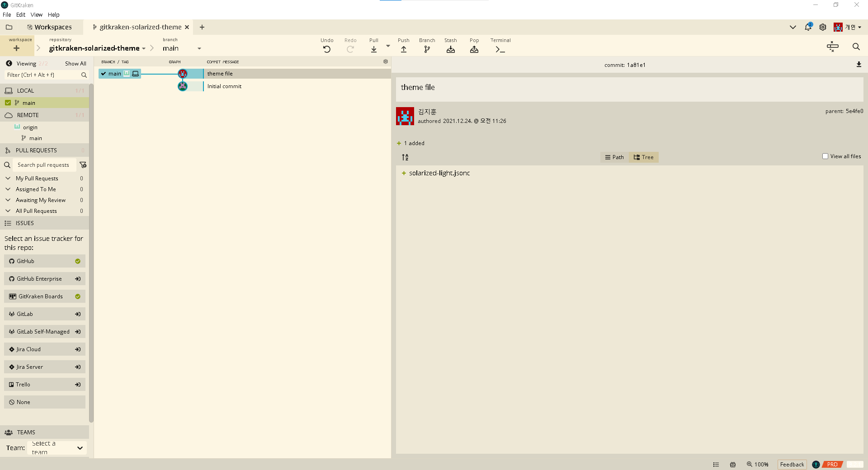Image resolution: width=868 pixels, height=470 pixels.
Task: Open the Select a team dropdown
Action: (57, 448)
